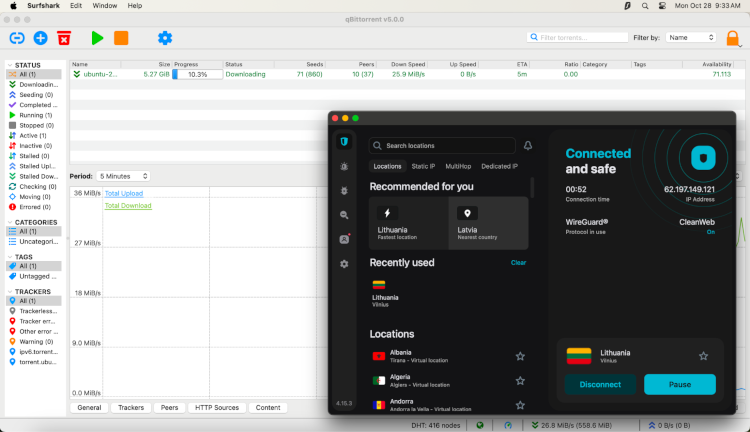750x432 pixels.
Task: Favorite Albania with its star icon
Action: coord(520,356)
